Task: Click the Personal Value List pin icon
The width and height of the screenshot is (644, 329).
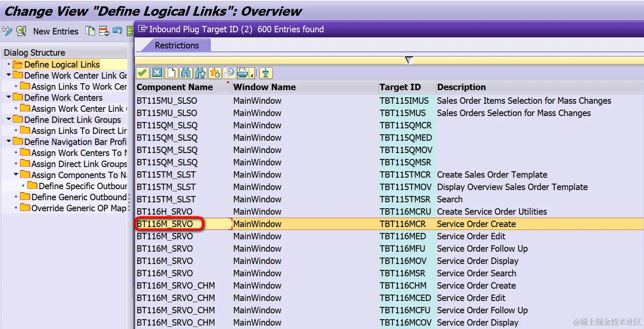Action: point(266,73)
